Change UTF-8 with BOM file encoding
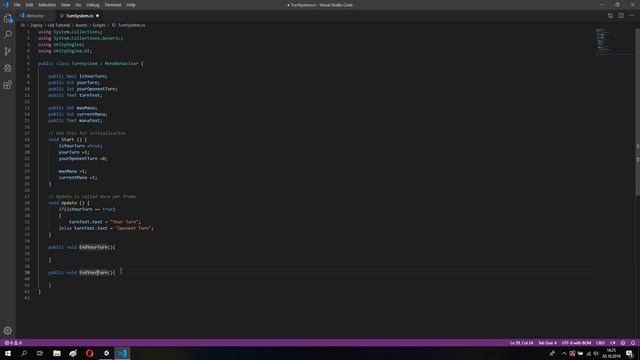Viewport: 640px width, 360px height. pyautogui.click(x=576, y=343)
